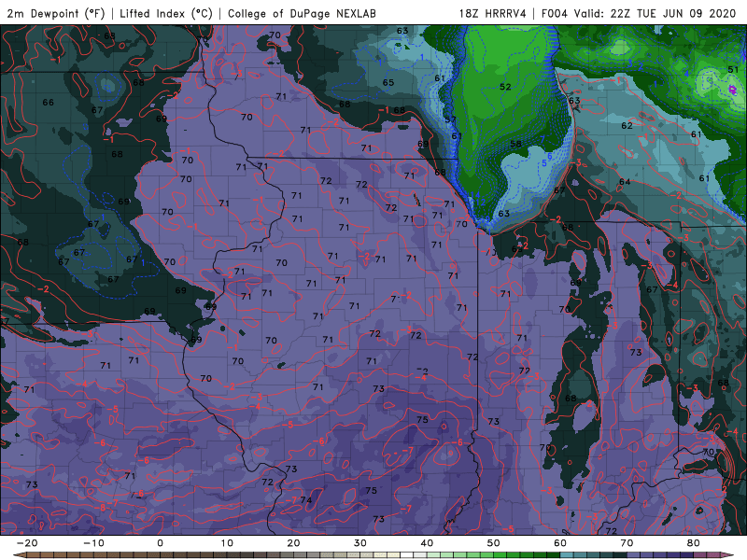
Task: Click the 80 label on the color scale
Action: coord(694,543)
